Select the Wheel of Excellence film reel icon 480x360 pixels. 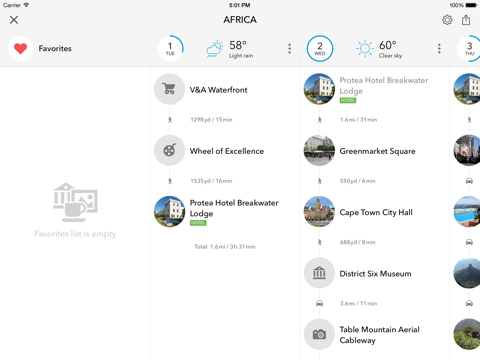(x=169, y=150)
